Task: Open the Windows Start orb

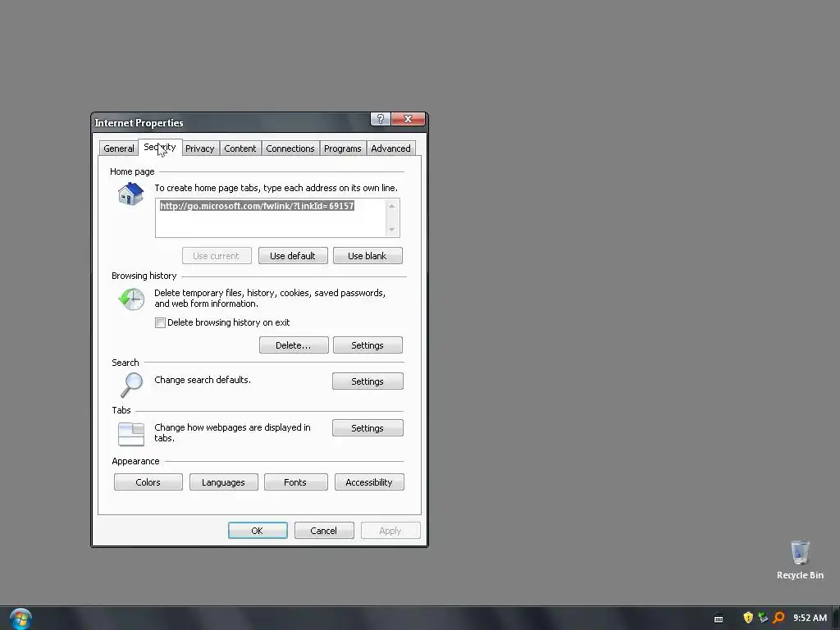Action: coord(21,619)
